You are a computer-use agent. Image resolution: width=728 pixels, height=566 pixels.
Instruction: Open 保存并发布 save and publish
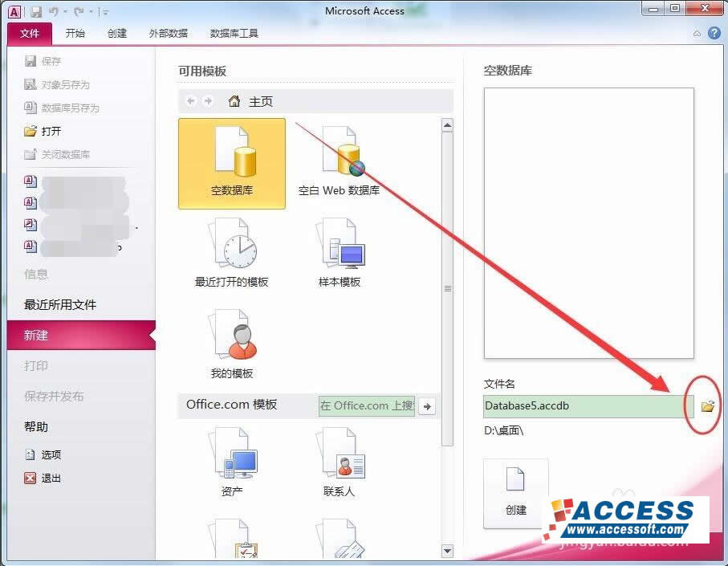(x=54, y=396)
